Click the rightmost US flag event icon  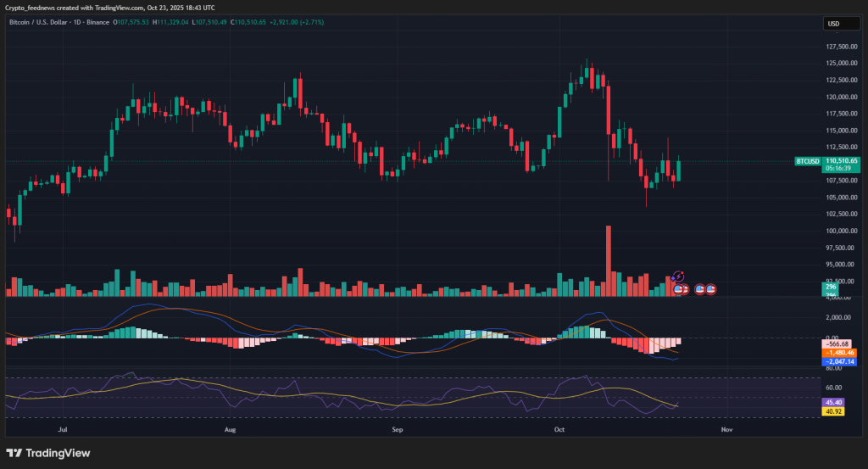point(711,289)
